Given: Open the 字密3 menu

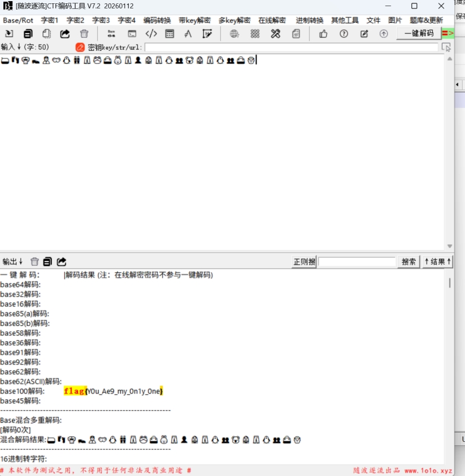Looking at the screenshot, I should pos(101,20).
